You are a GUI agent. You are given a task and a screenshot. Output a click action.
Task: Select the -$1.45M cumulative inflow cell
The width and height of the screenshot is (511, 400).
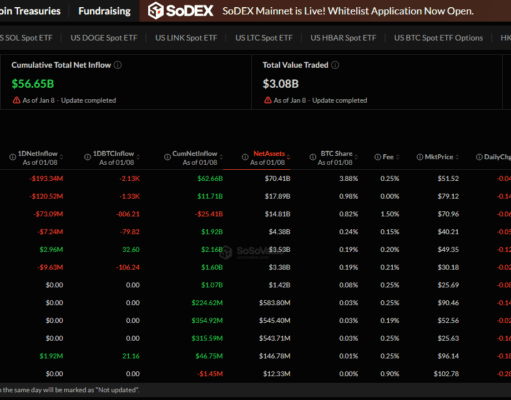(x=210, y=374)
